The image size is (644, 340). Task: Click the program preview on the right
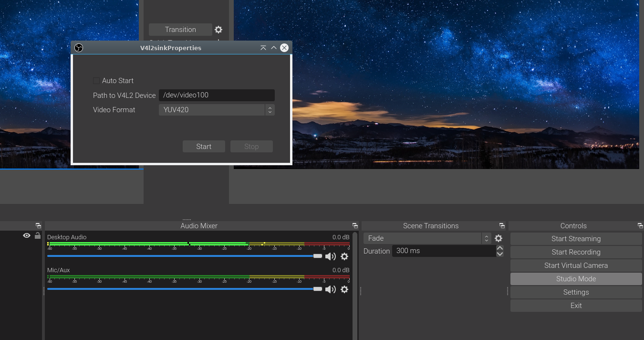coord(436,85)
